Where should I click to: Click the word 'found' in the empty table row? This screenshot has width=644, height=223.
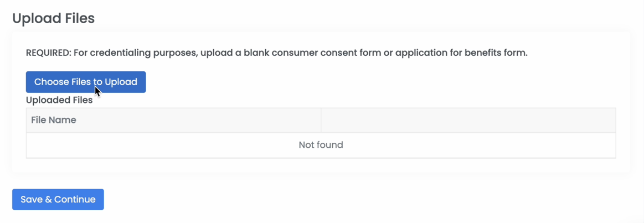pos(331,145)
